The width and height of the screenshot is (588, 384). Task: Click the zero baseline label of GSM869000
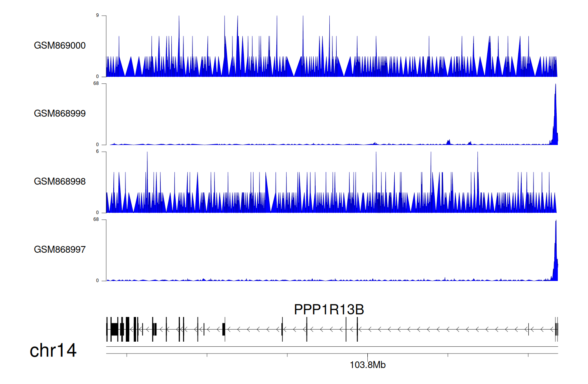[x=97, y=77]
